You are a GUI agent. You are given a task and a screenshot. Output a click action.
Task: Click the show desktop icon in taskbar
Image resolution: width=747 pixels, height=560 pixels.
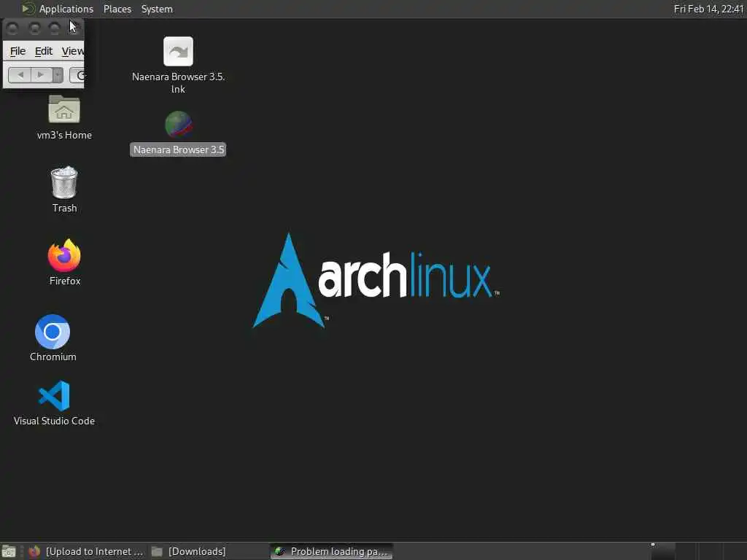point(9,551)
